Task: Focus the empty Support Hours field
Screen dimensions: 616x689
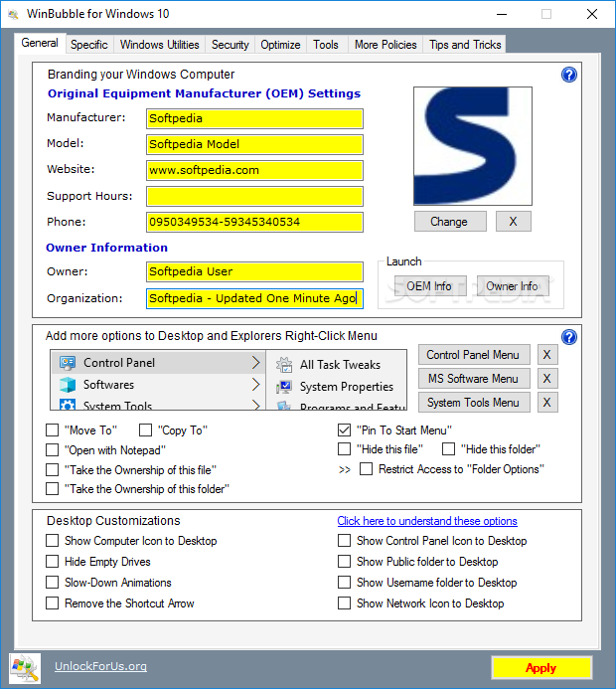Action: pos(254,197)
